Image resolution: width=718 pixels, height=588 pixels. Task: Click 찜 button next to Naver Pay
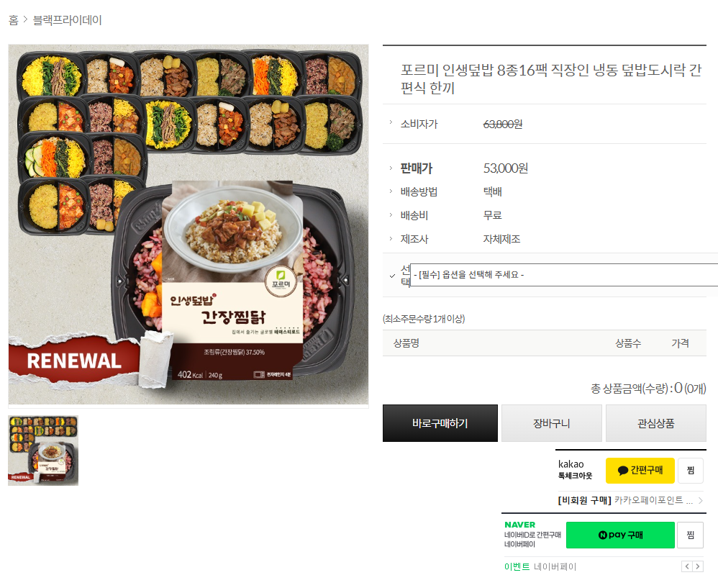tap(691, 535)
